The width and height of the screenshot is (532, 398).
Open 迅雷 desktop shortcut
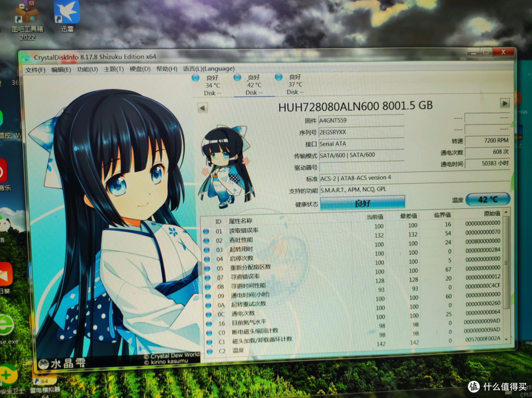pyautogui.click(x=67, y=16)
